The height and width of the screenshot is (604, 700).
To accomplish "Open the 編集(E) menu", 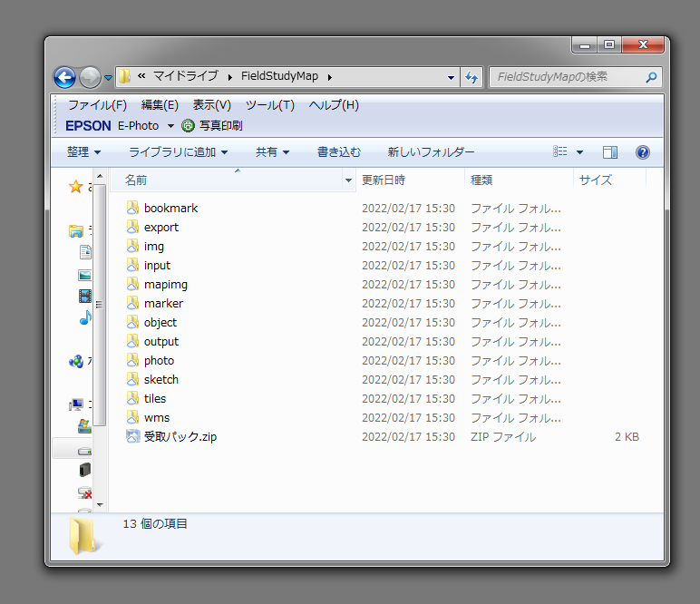I will point(160,105).
